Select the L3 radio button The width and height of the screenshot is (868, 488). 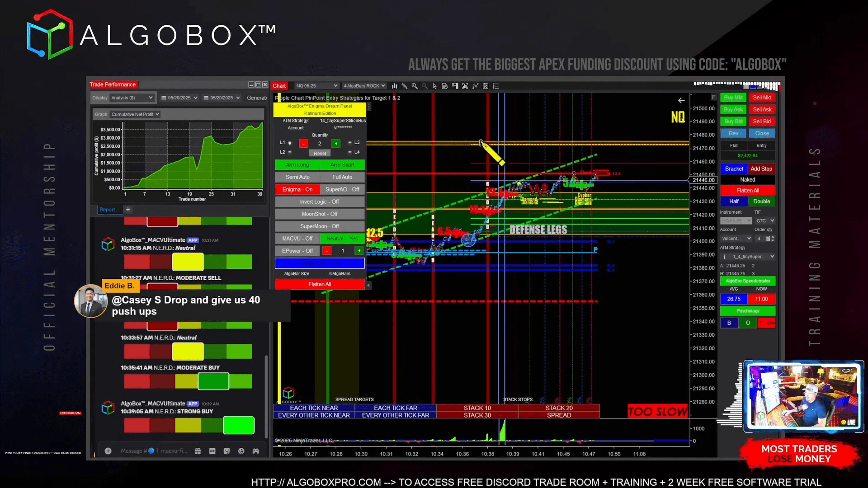click(x=349, y=143)
